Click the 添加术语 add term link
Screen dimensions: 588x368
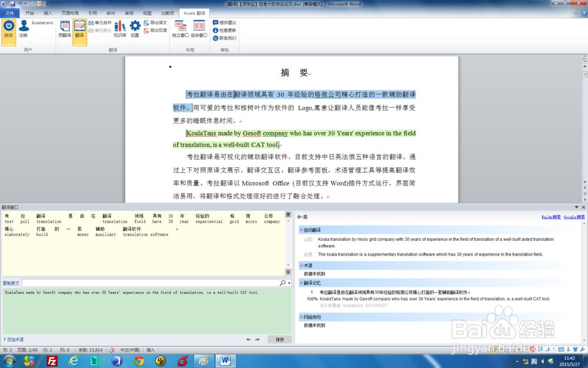pyautogui.click(x=14, y=340)
